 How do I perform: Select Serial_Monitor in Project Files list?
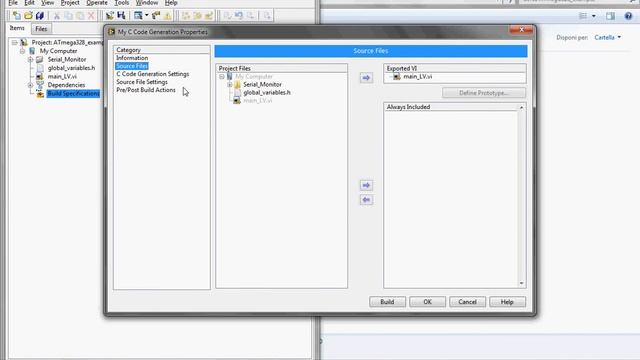(262, 84)
